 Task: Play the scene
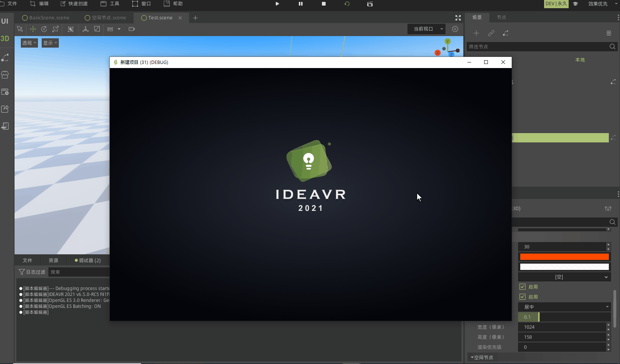pyautogui.click(x=277, y=4)
